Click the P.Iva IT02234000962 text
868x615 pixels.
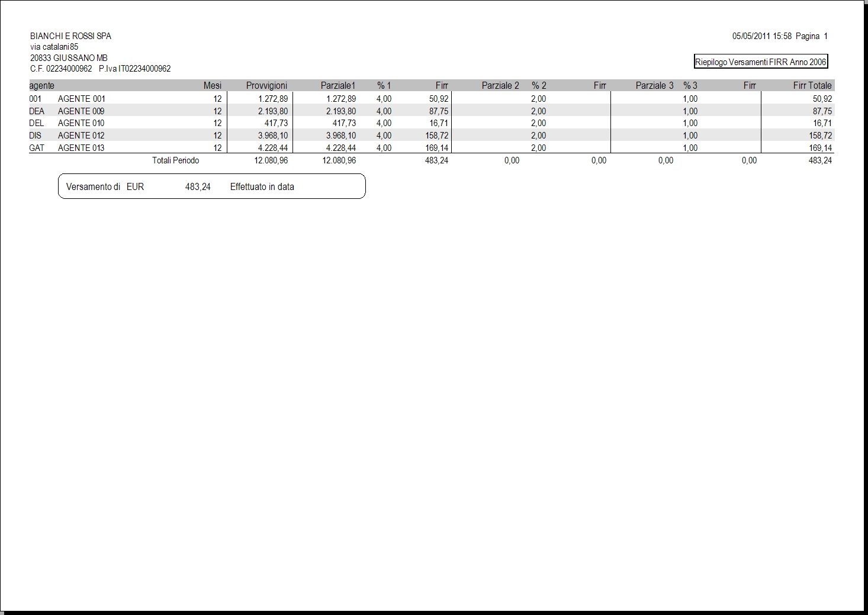135,69
